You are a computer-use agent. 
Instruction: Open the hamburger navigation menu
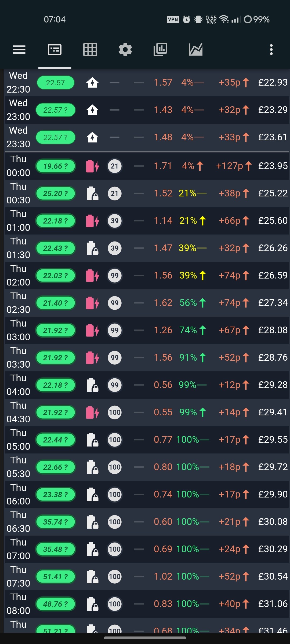[x=19, y=50]
